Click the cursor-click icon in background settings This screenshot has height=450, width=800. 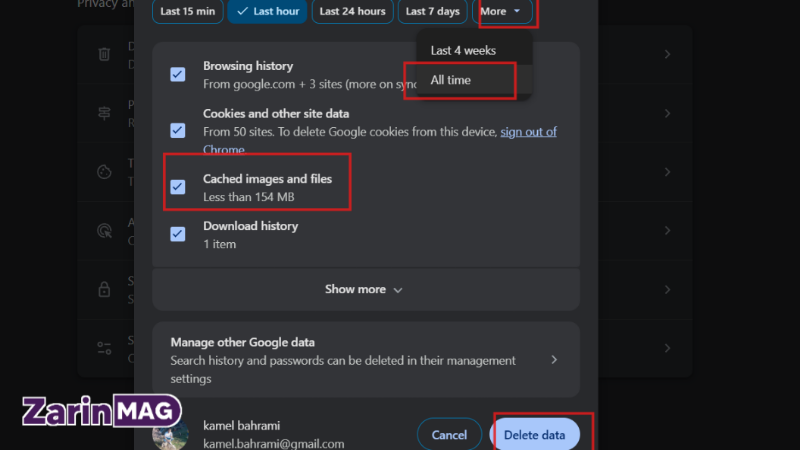(104, 231)
